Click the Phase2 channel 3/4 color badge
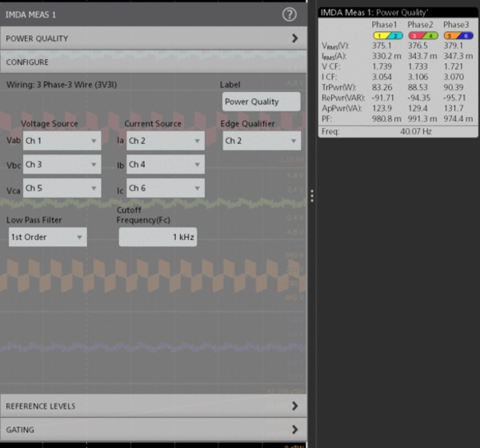This screenshot has height=448, width=480. pyautogui.click(x=423, y=35)
